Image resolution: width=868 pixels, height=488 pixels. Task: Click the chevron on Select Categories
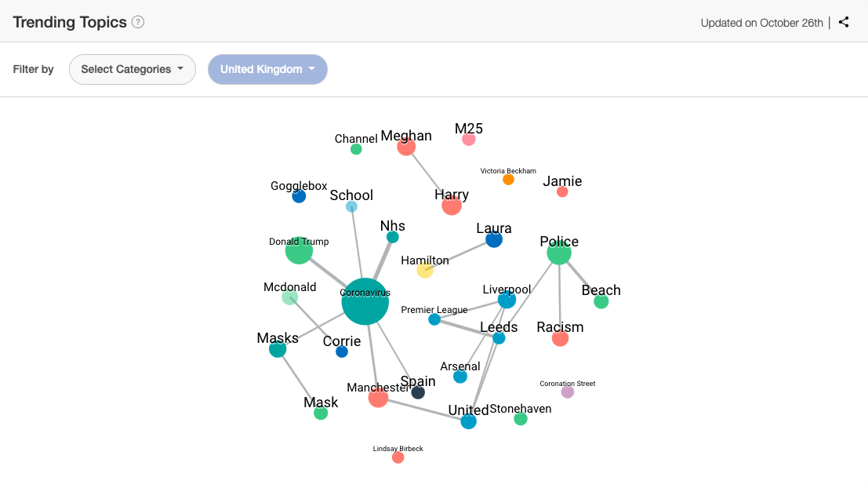pos(182,69)
